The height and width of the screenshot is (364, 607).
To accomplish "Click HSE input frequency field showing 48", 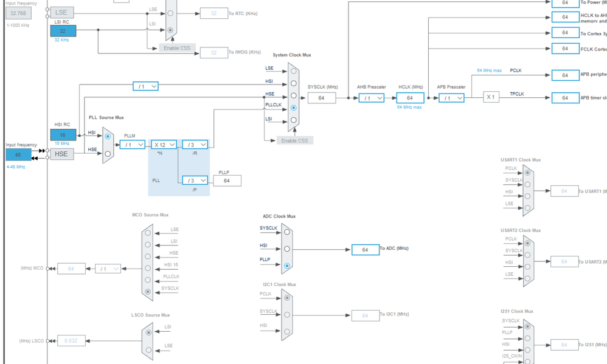I will (18, 155).
